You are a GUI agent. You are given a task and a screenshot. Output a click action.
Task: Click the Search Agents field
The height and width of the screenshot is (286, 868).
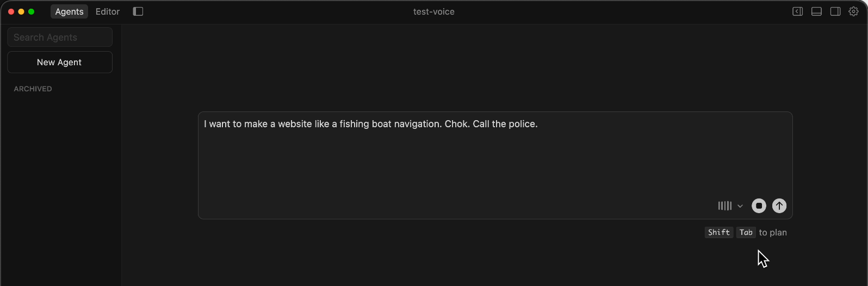[60, 37]
